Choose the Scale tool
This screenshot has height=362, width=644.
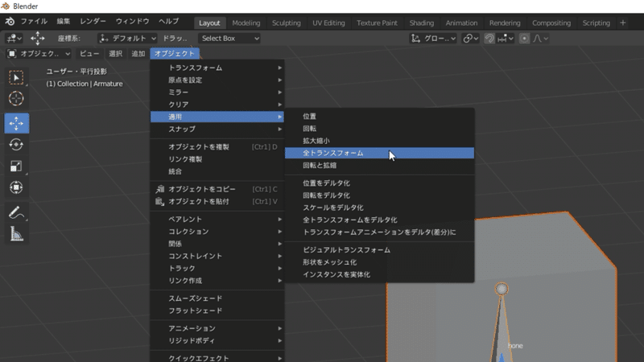pos(16,166)
